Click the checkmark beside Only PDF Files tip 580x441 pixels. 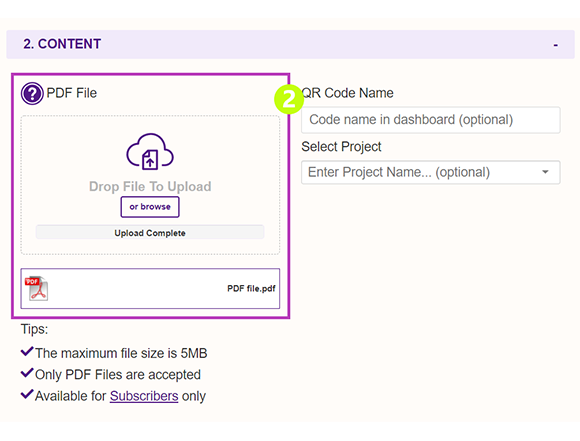(27, 373)
